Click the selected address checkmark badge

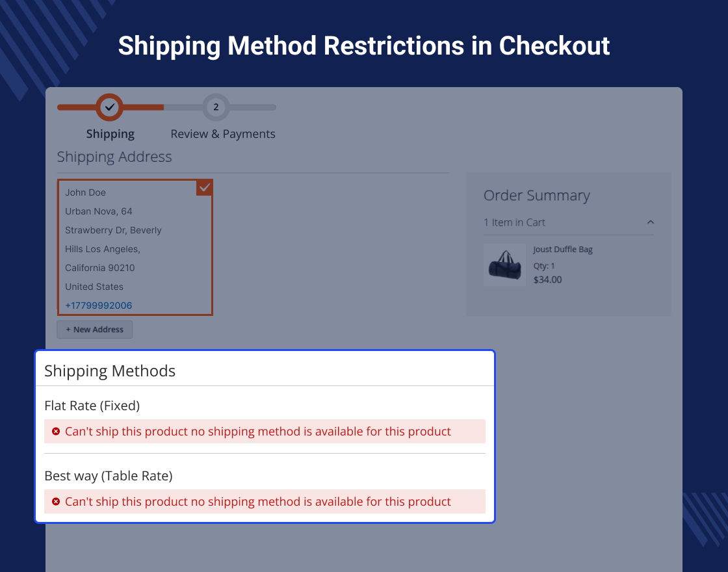pos(204,188)
